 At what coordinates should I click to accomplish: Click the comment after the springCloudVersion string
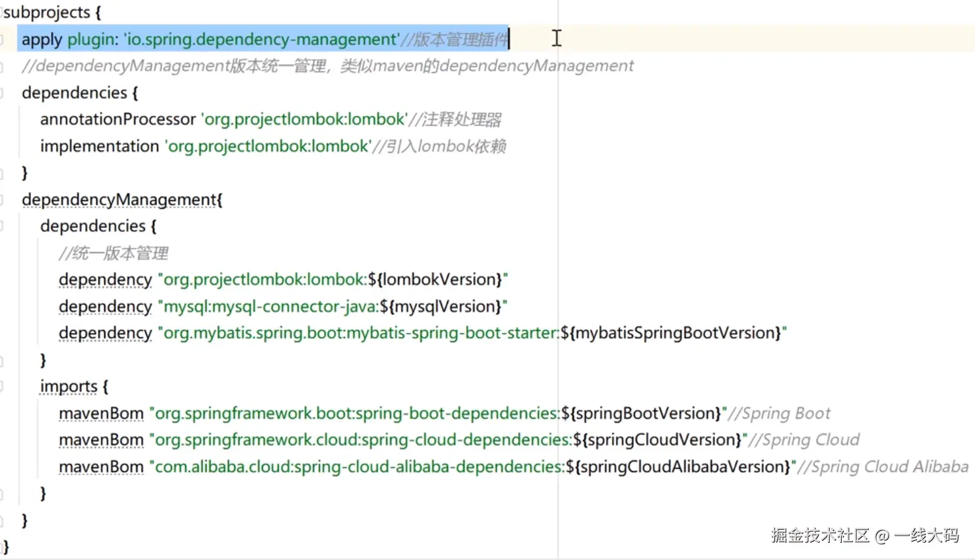point(804,440)
